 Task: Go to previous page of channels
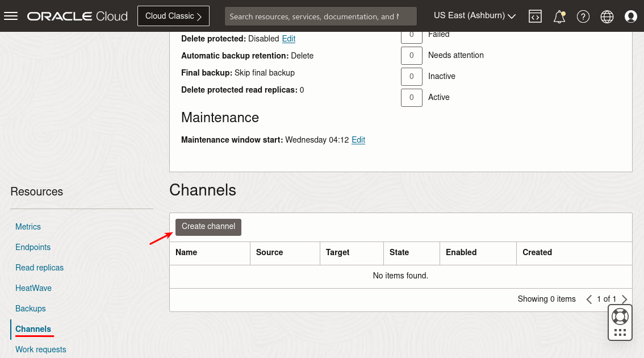click(589, 299)
